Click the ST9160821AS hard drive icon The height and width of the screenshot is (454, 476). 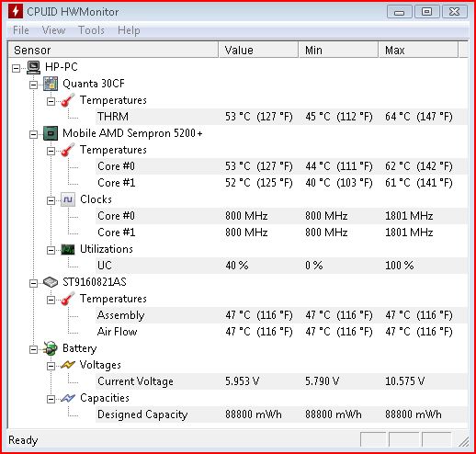click(x=51, y=282)
